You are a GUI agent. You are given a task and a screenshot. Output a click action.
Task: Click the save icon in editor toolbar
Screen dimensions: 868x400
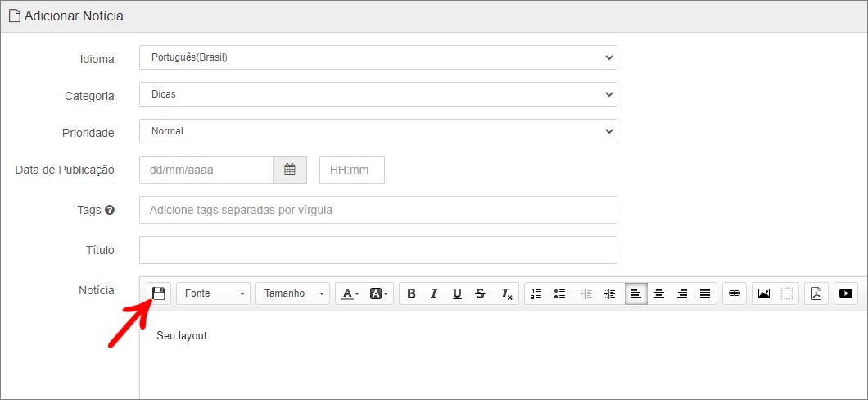pos(159,293)
